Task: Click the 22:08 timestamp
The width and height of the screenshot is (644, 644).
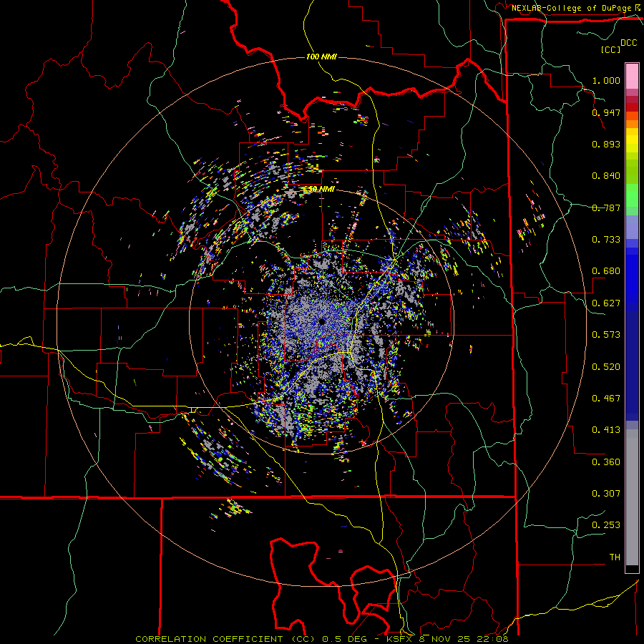Action: (x=492, y=639)
